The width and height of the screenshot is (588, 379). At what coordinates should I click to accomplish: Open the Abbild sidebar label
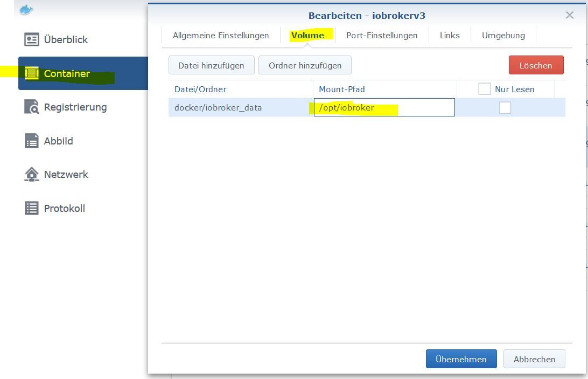59,141
